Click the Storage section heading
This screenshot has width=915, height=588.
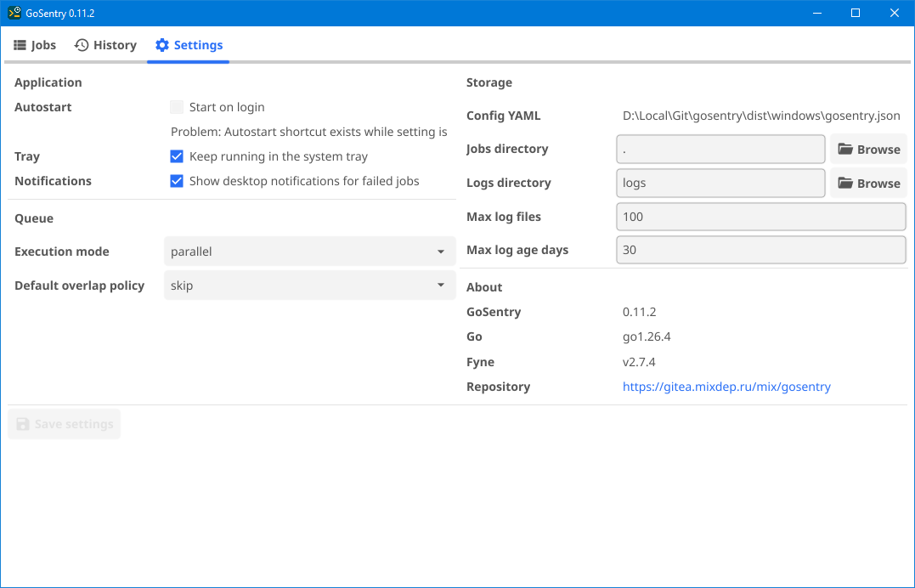point(489,82)
